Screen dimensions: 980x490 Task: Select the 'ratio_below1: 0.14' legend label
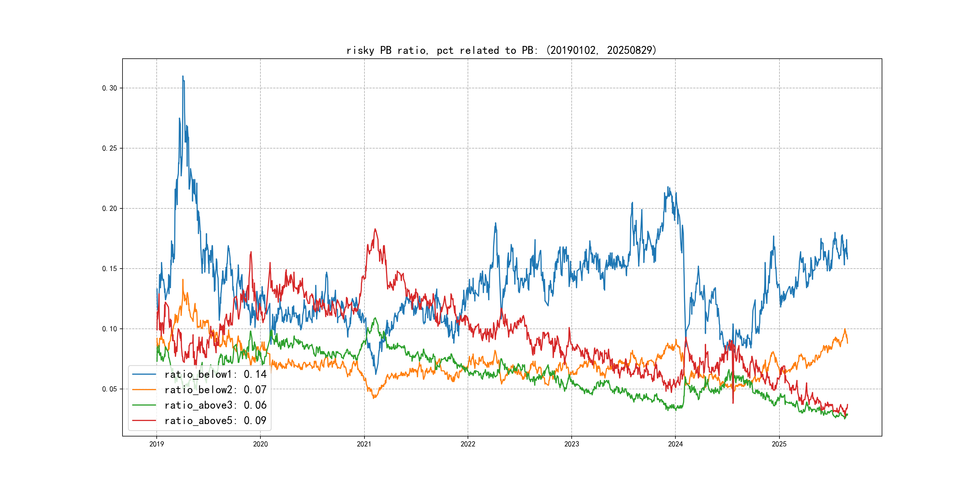(x=215, y=374)
